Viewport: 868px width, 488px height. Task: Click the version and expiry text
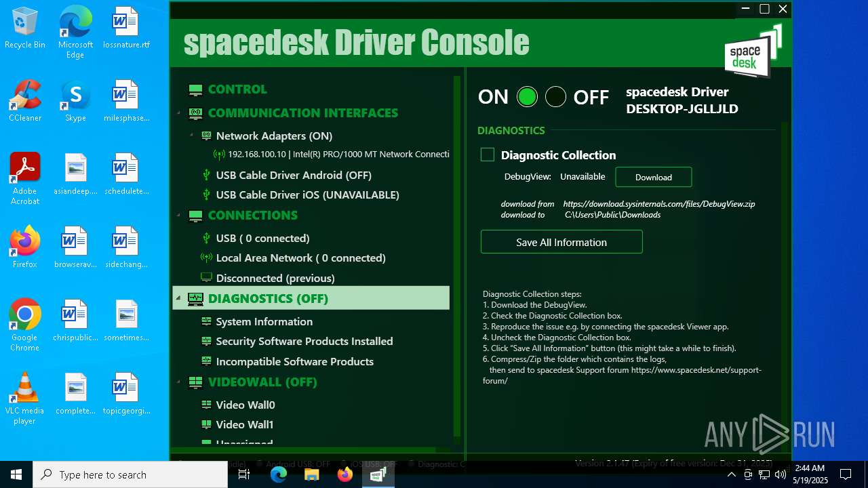pyautogui.click(x=673, y=464)
